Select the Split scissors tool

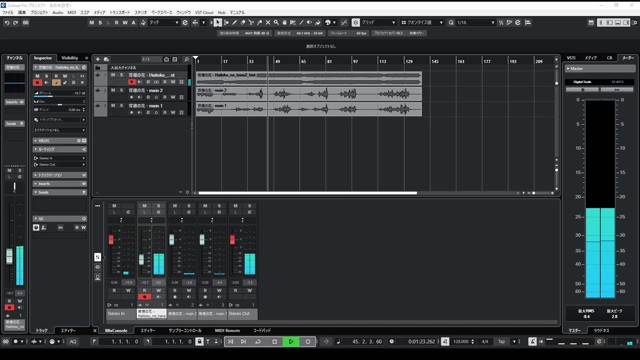tap(251, 23)
